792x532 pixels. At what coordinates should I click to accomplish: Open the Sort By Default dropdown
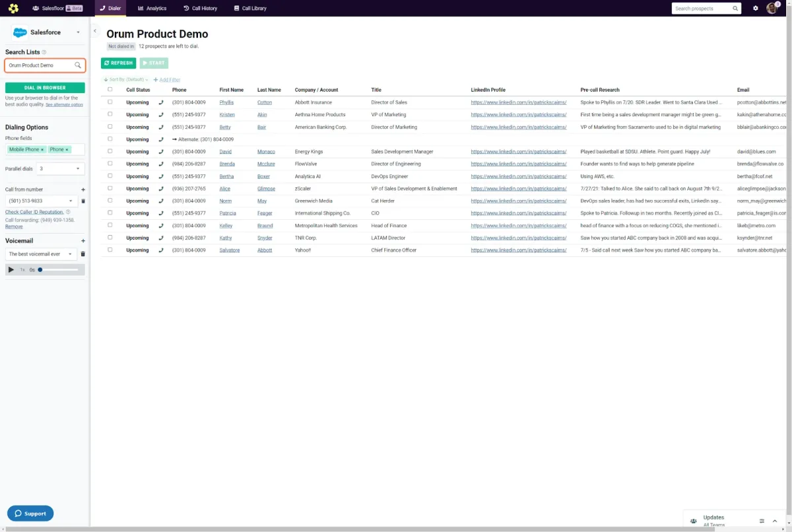tap(126, 79)
